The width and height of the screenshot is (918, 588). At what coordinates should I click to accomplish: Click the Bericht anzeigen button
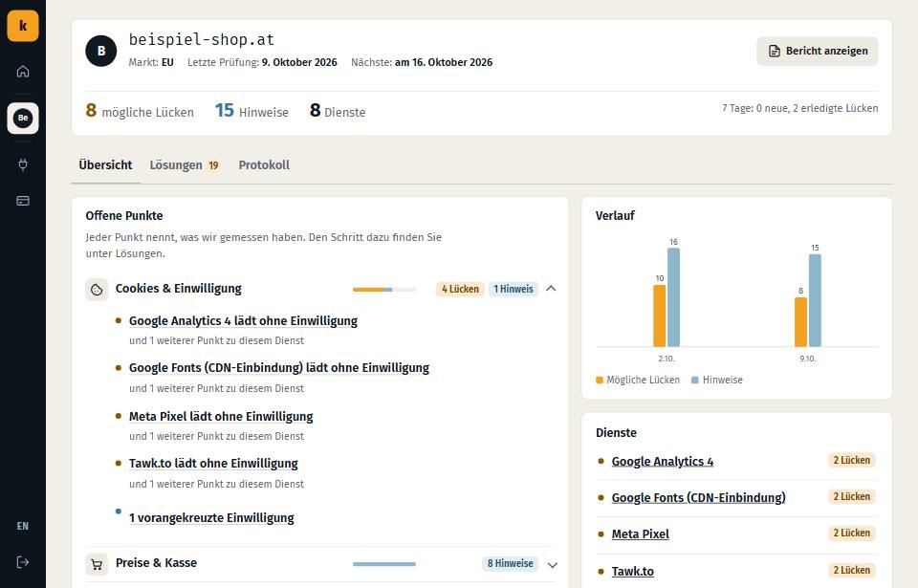click(818, 51)
